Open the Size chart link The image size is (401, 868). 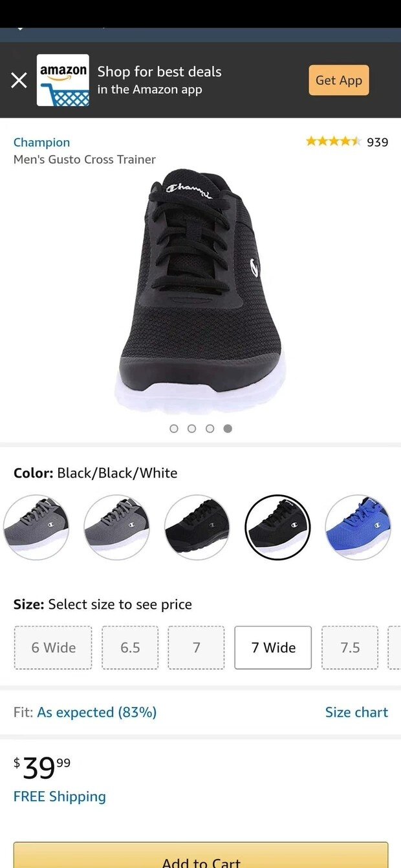(x=356, y=712)
